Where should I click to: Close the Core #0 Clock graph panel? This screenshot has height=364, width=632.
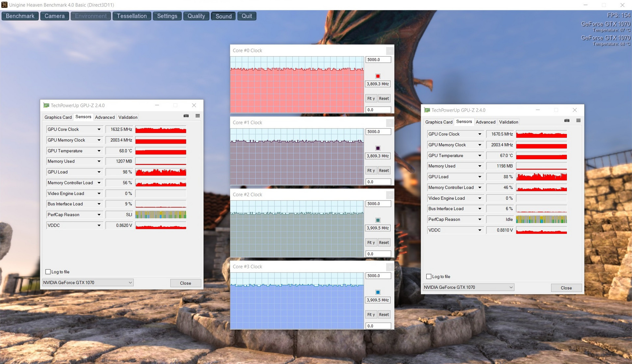pos(390,51)
